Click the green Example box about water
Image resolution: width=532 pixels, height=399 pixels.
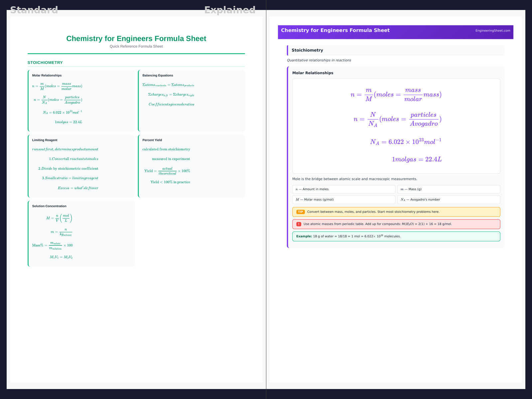[396, 236]
